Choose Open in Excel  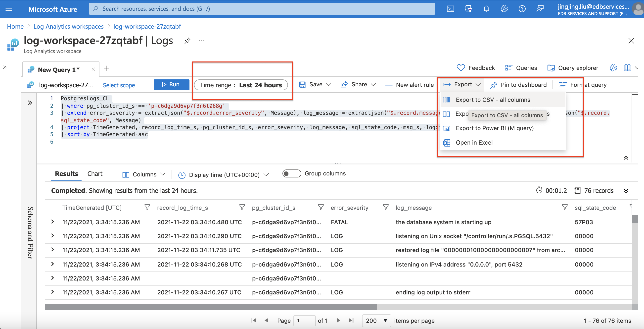point(503,143)
